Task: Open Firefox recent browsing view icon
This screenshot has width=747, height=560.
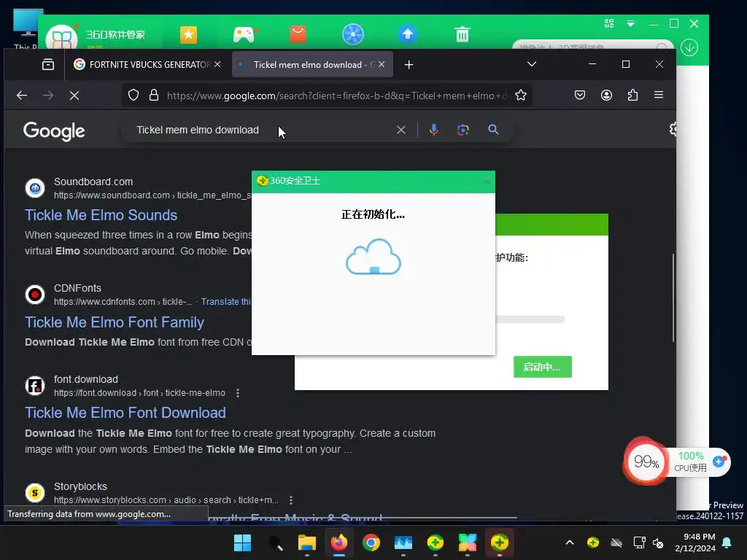Action: click(48, 64)
